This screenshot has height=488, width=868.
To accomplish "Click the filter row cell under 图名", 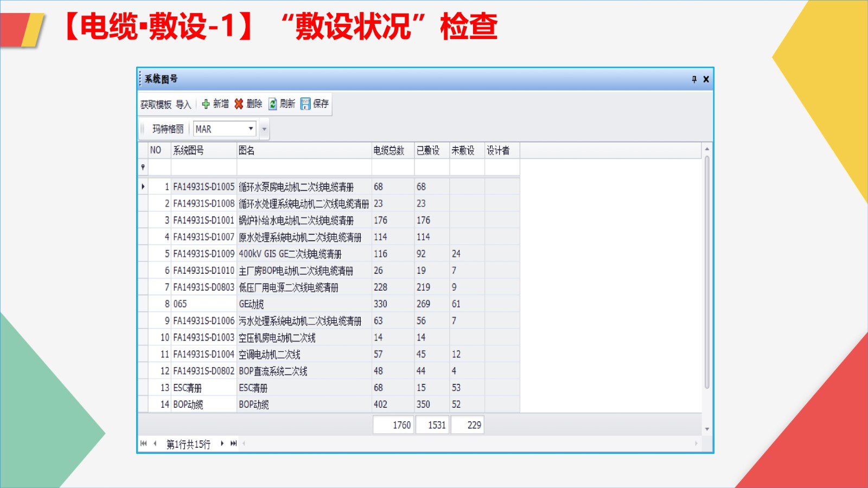I will pos(304,168).
